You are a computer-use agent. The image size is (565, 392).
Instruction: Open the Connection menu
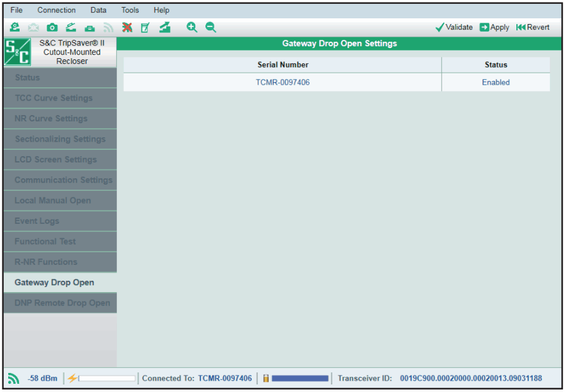pos(57,10)
